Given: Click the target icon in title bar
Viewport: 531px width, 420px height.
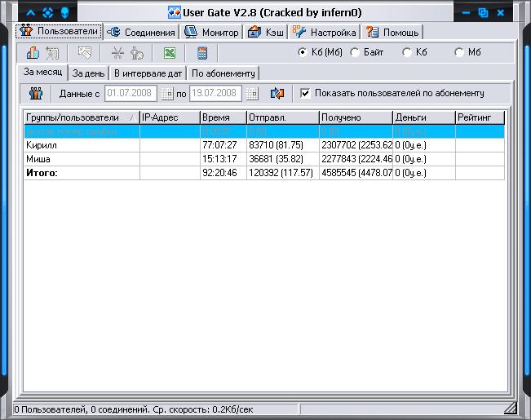Looking at the screenshot, I should pos(48,13).
